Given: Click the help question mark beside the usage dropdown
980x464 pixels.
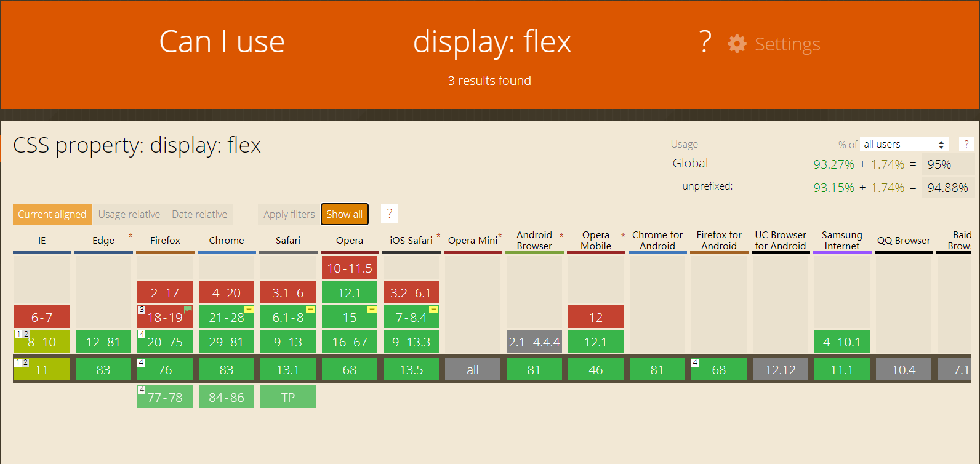Looking at the screenshot, I should 966,144.
